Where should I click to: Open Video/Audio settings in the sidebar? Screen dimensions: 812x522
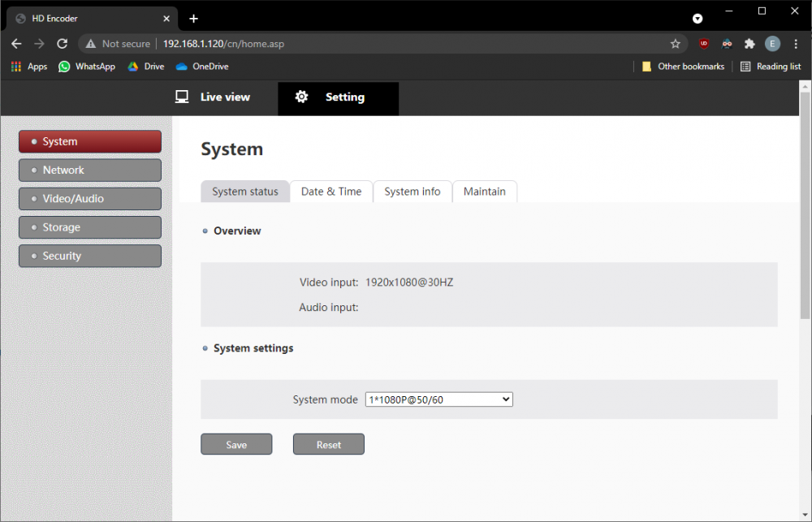(90, 199)
